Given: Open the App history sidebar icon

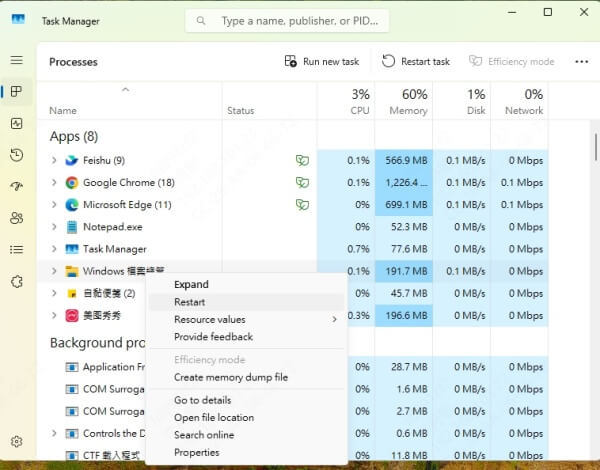Looking at the screenshot, I should coord(16,155).
